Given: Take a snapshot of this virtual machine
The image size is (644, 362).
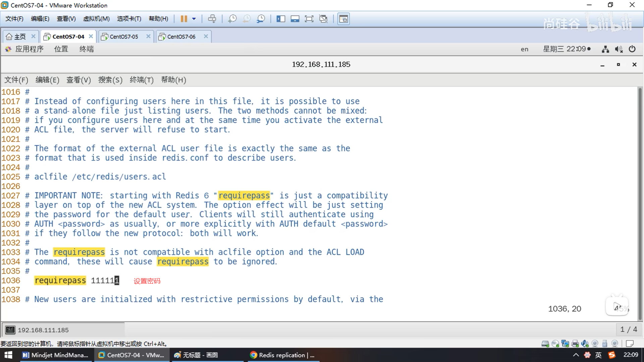Looking at the screenshot, I should [232, 19].
